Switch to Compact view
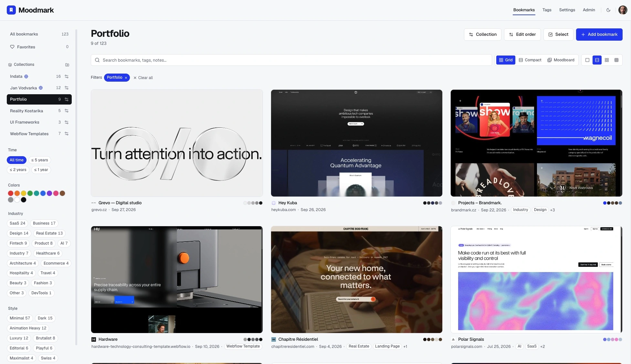 pyautogui.click(x=530, y=60)
